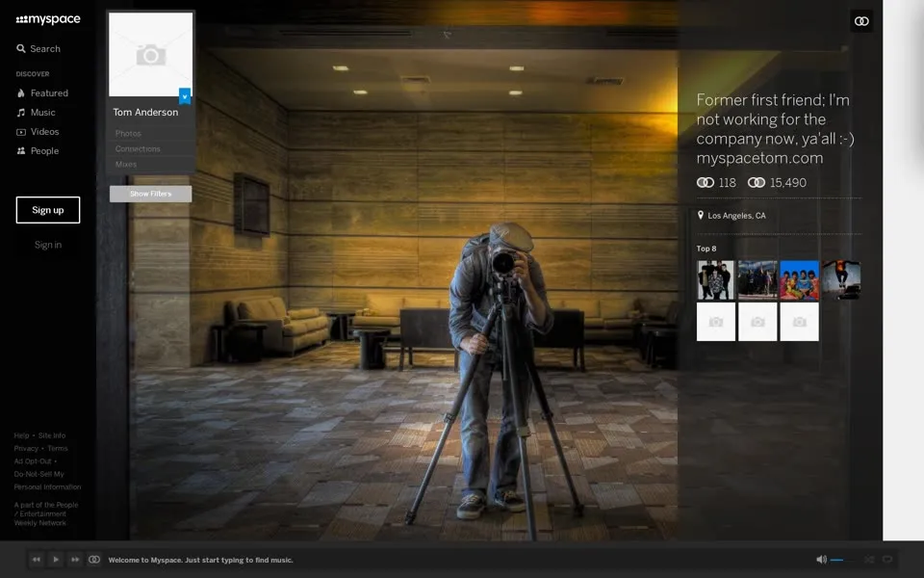Click the 'Welcome to Myspace' player text
Screen dimensions: 924x578
(200, 561)
